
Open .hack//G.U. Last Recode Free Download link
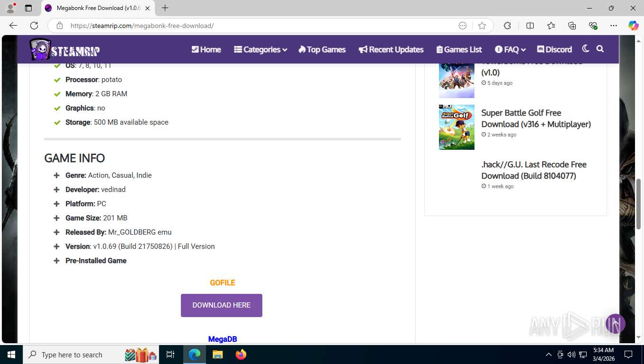(x=534, y=170)
